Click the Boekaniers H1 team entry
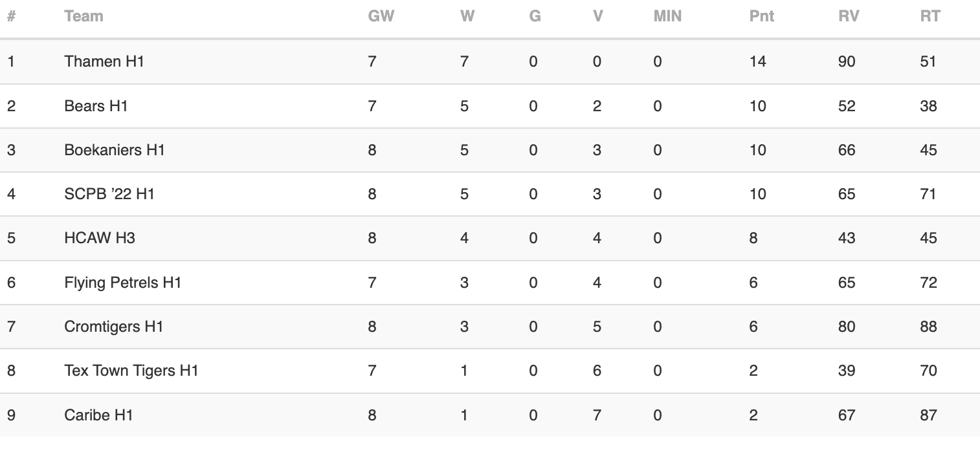This screenshot has height=454, width=980. coord(115,150)
